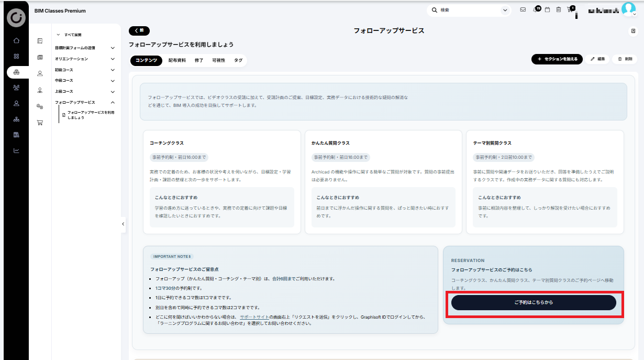
Task: Open the shopping cart with badge
Action: (x=571, y=9)
